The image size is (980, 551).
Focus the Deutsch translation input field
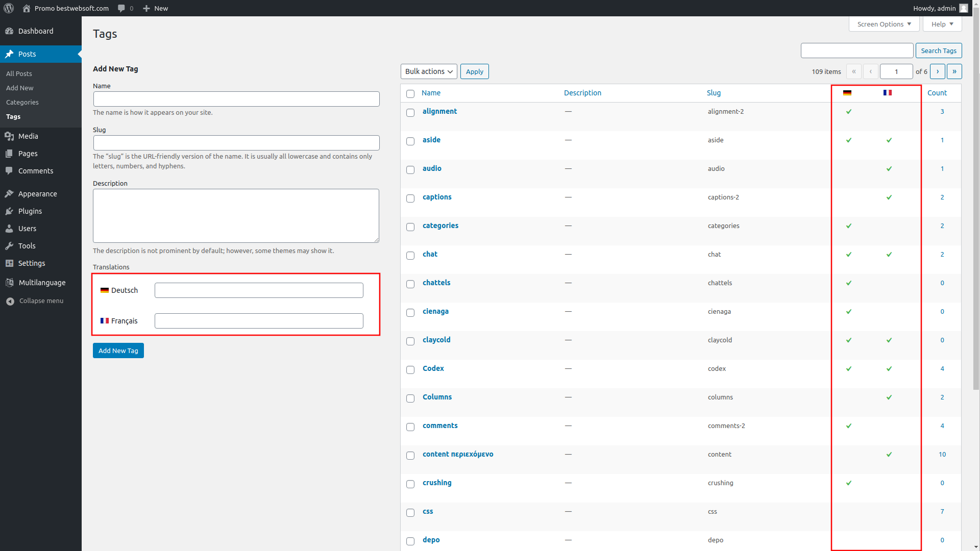click(259, 290)
